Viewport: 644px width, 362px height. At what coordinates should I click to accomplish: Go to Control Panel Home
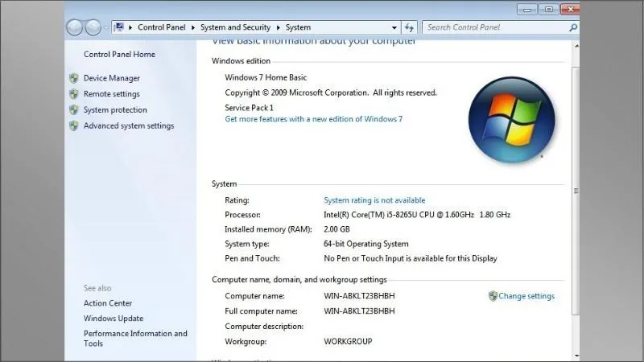pos(119,55)
